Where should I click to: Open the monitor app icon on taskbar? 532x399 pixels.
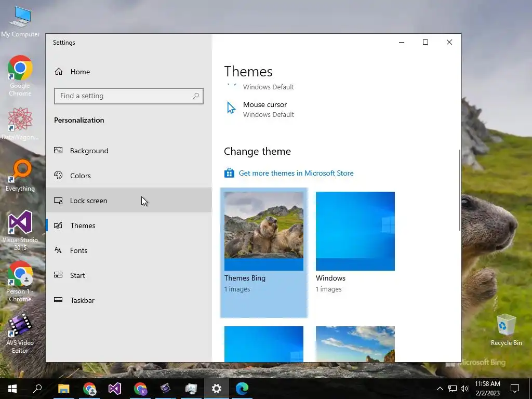[x=191, y=389]
